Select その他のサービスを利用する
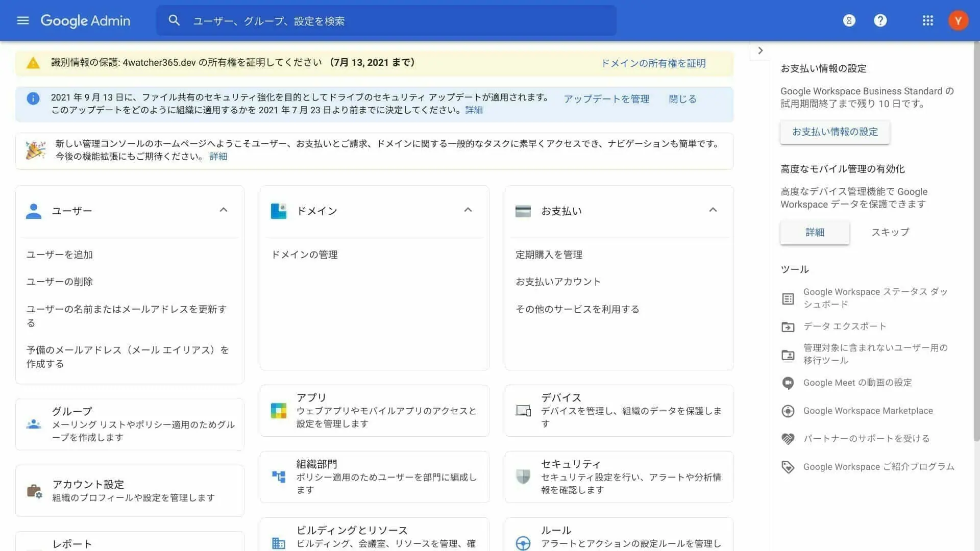Screen dimensions: 980x551 577,309
